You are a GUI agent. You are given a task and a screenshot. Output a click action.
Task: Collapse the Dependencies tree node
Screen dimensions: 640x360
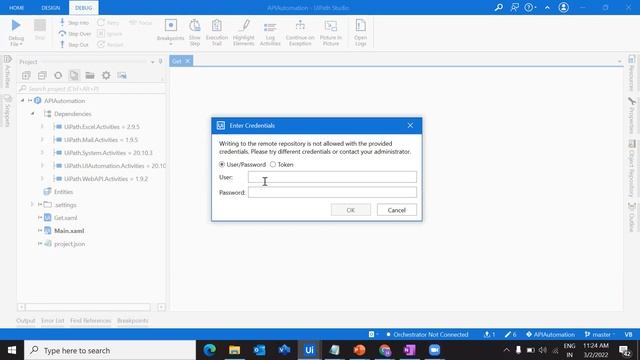(x=32, y=113)
